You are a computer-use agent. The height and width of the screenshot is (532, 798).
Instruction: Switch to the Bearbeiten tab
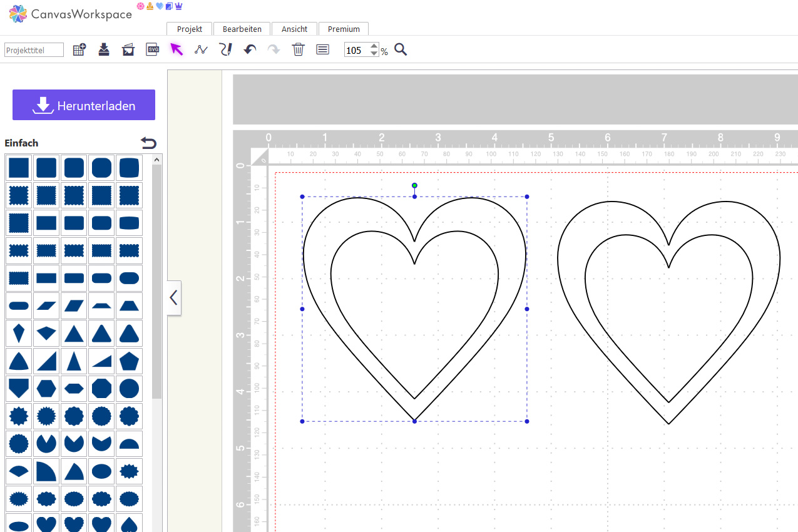(x=242, y=29)
